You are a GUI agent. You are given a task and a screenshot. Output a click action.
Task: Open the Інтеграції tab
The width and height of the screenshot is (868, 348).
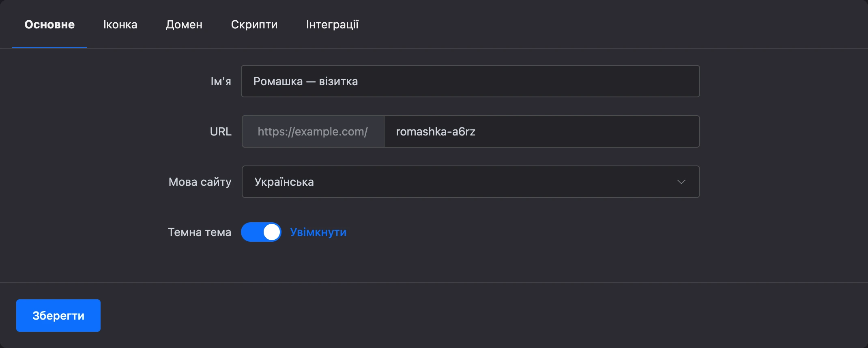[x=332, y=25]
